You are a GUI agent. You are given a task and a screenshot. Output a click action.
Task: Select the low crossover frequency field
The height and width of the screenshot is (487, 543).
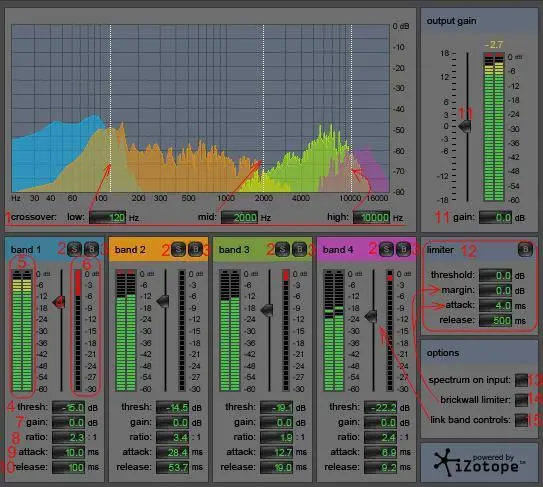107,218
